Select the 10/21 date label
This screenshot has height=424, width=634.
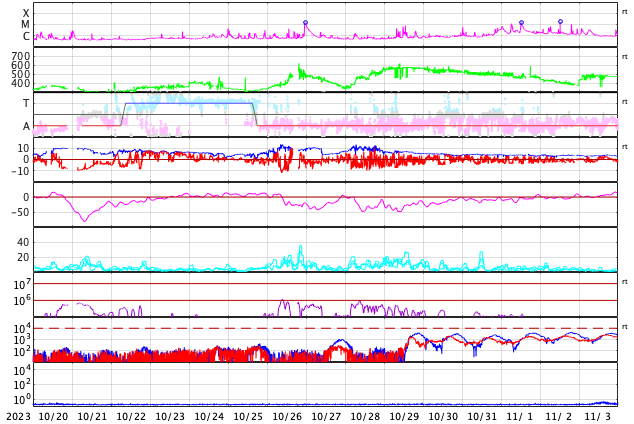92,416
